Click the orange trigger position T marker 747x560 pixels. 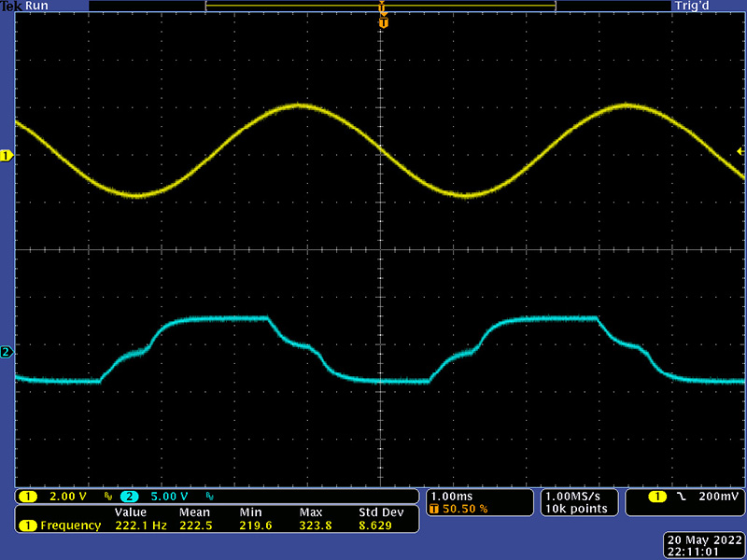(383, 21)
